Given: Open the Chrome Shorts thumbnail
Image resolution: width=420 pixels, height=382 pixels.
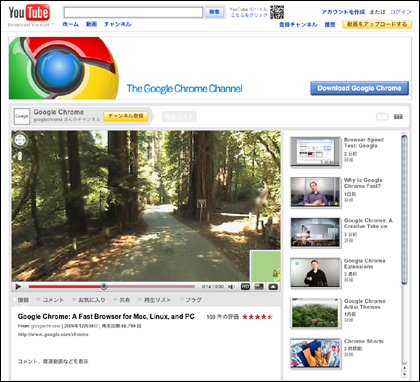Looking at the screenshot, I should pyautogui.click(x=315, y=354).
